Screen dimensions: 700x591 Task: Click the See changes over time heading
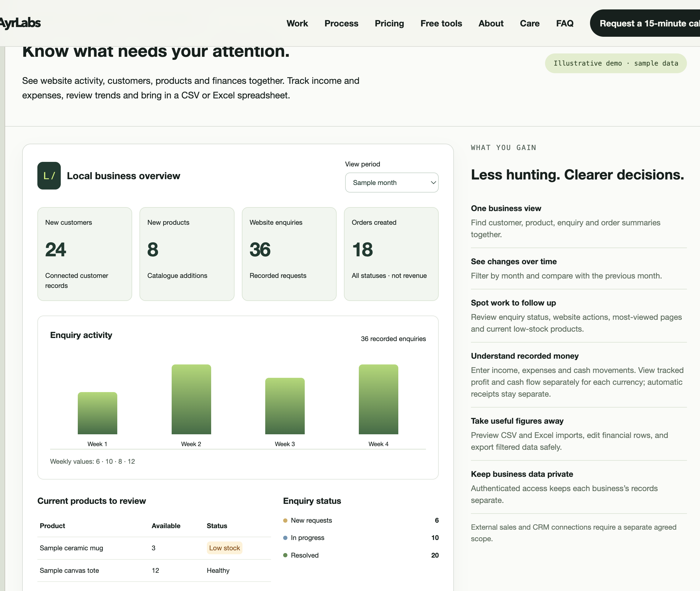513,261
